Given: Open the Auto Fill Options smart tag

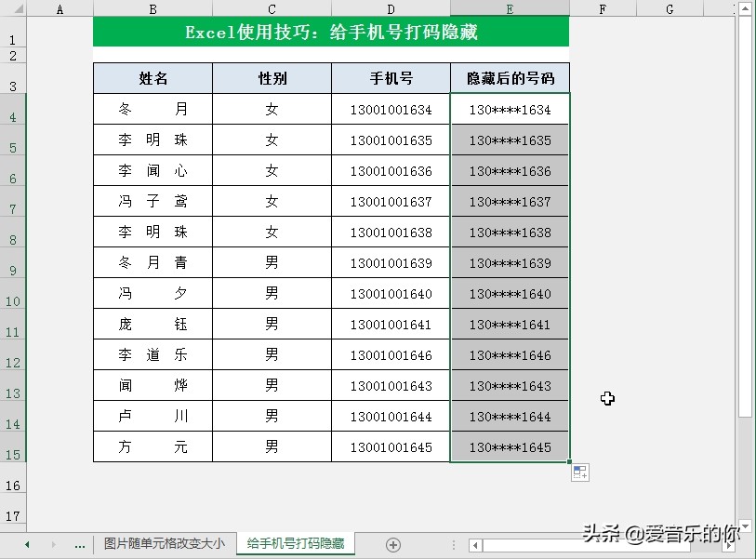Looking at the screenshot, I should 579,472.
